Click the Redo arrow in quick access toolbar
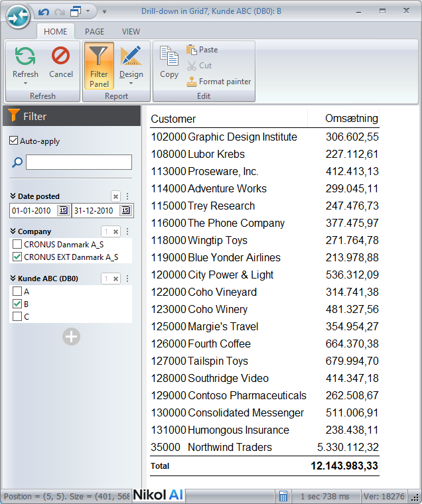 pyautogui.click(x=60, y=12)
